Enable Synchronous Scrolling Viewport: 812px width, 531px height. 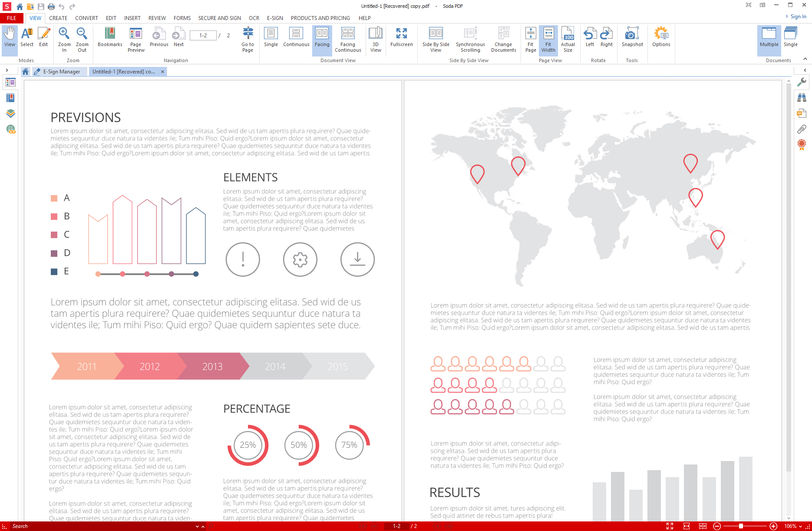pyautogui.click(x=470, y=39)
